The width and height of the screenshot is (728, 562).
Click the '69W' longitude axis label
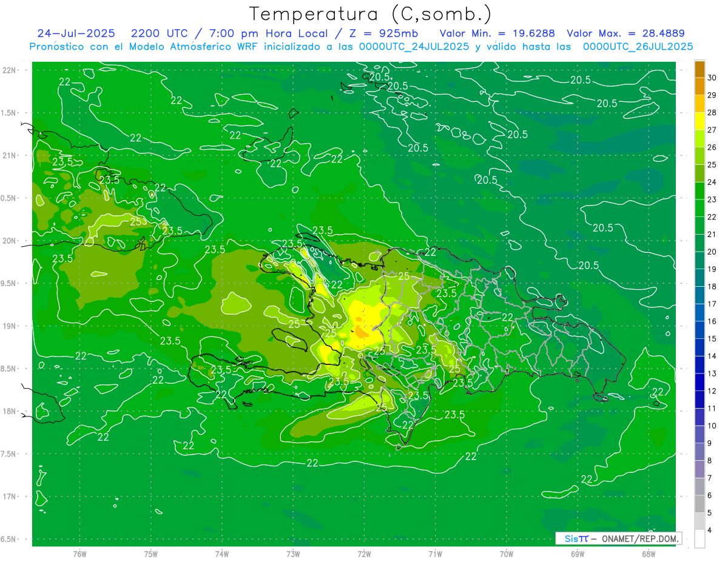coord(578,554)
